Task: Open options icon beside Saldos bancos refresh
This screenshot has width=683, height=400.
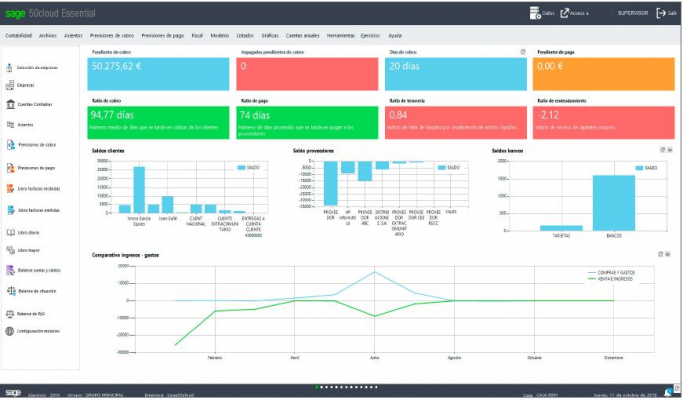Action: 670,150
